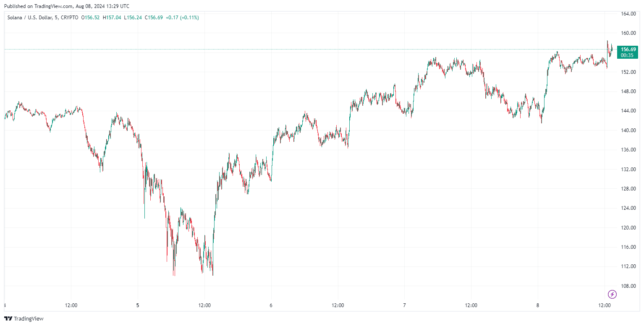The image size is (644, 326).
Task: Click the low value L156.24 in legend
Action: point(133,18)
